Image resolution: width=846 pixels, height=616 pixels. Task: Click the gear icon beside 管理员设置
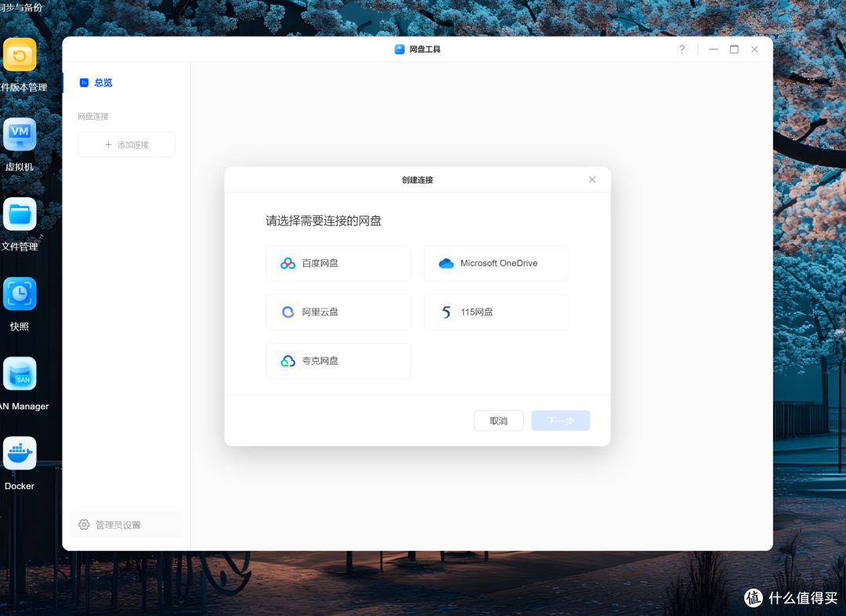[x=84, y=524]
